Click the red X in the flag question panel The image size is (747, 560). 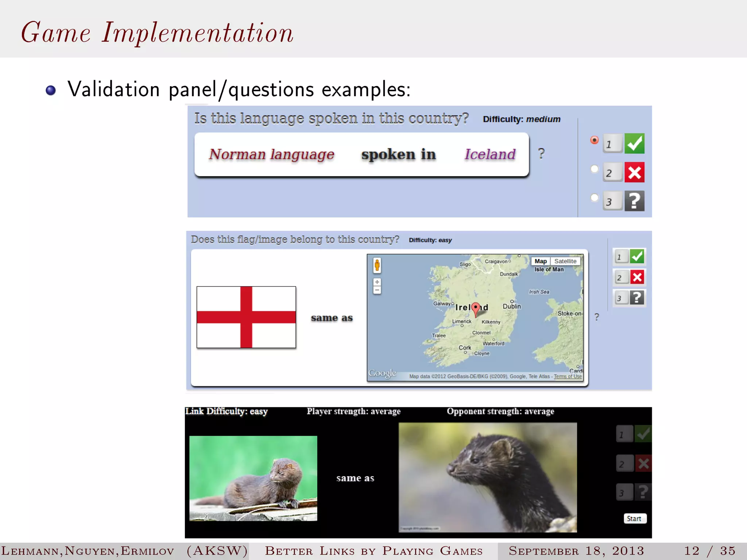(637, 277)
